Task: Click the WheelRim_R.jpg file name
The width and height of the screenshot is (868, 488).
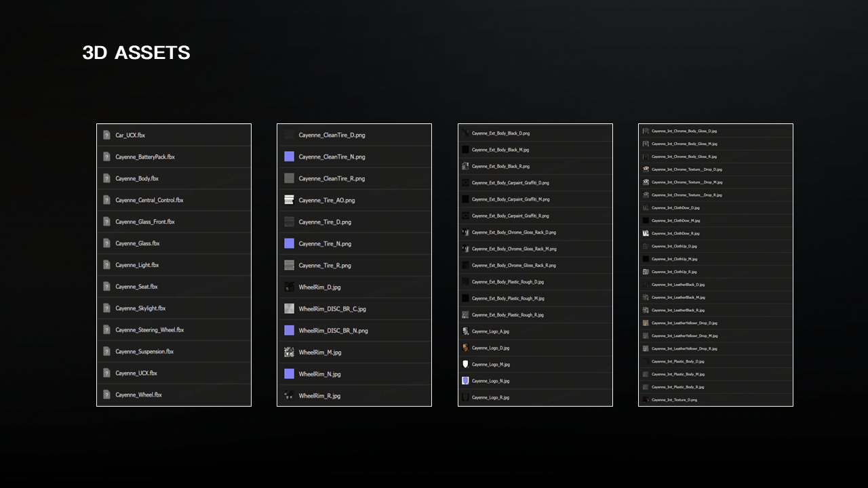Action: 319,396
